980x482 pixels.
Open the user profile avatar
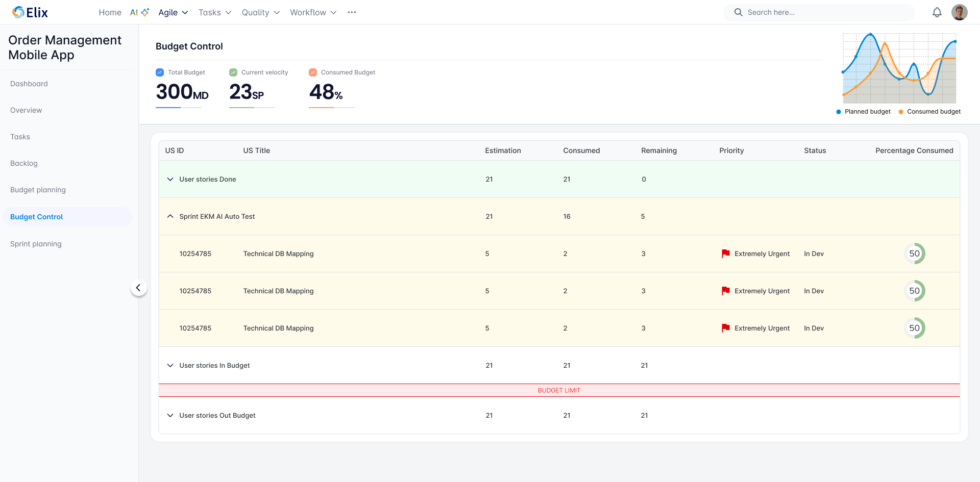[959, 12]
